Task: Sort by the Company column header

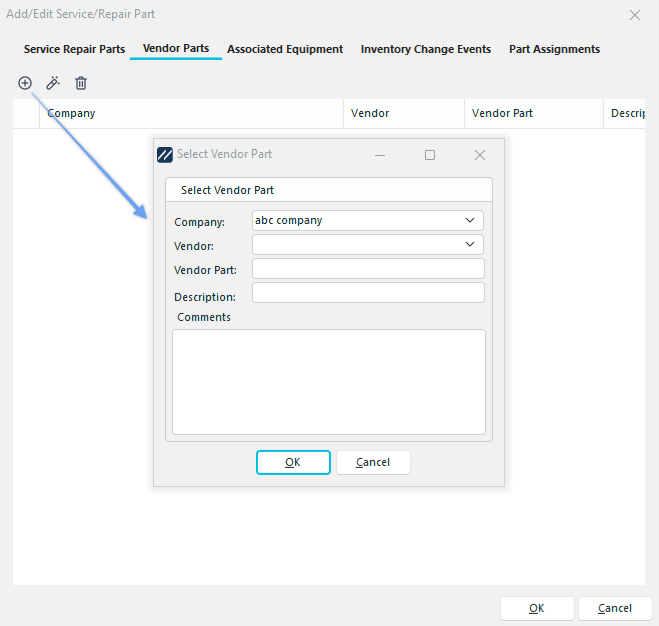Action: pos(191,114)
